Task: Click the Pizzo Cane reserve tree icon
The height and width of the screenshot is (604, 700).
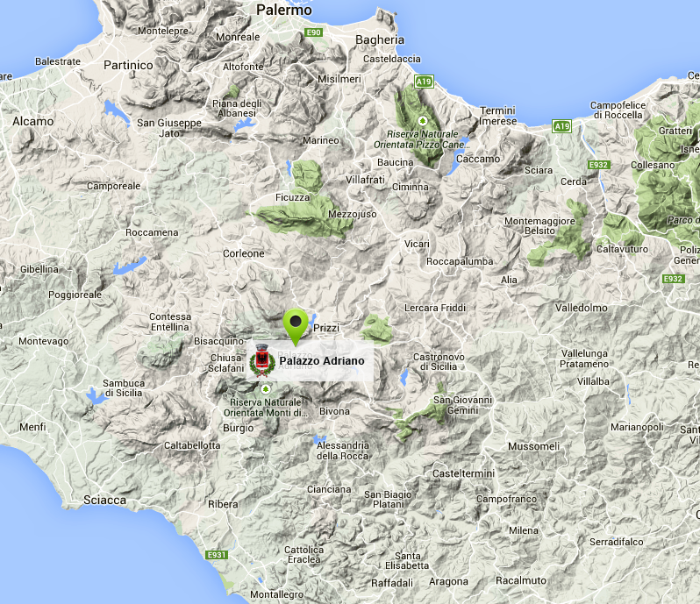Action: pyautogui.click(x=422, y=121)
